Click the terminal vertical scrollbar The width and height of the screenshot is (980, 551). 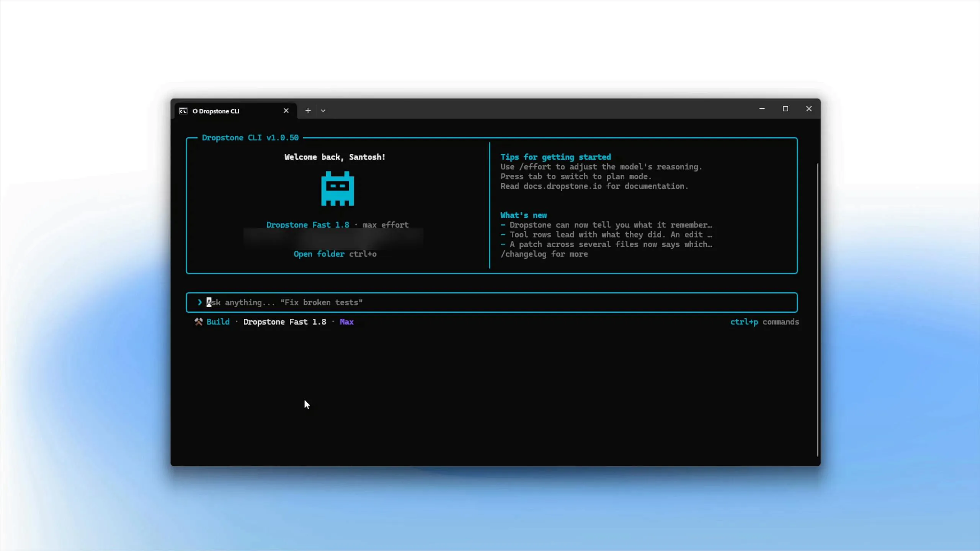tap(817, 310)
